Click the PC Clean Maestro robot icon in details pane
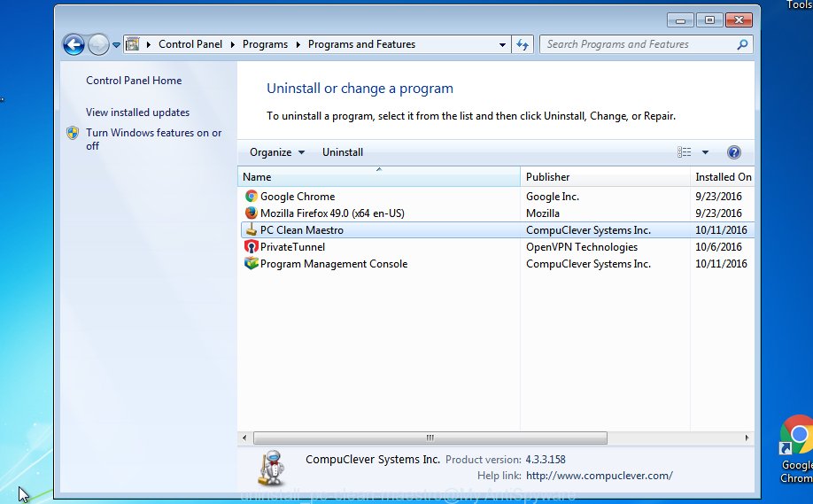The width and height of the screenshot is (813, 504). click(272, 468)
